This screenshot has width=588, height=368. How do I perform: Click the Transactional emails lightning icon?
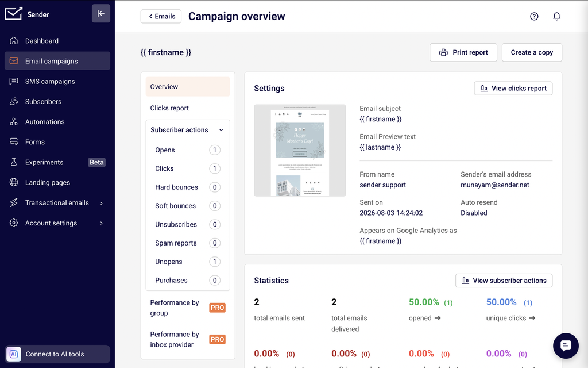(x=14, y=203)
